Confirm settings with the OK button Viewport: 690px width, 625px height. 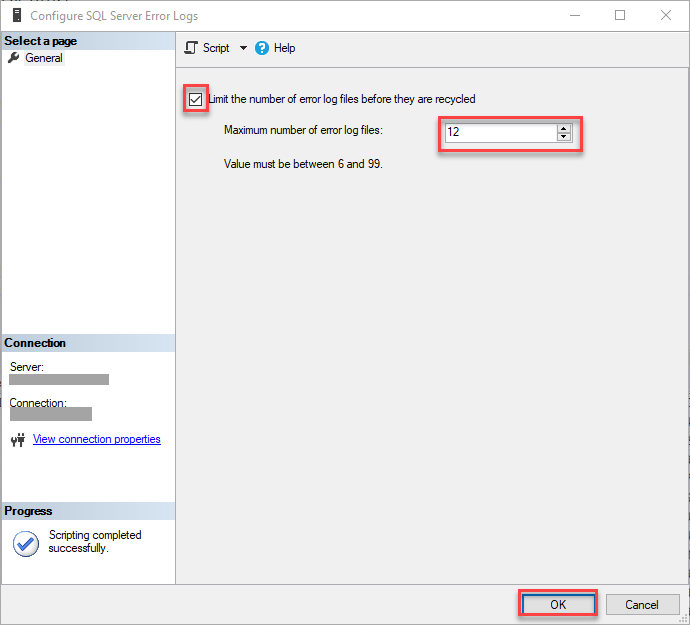point(558,604)
